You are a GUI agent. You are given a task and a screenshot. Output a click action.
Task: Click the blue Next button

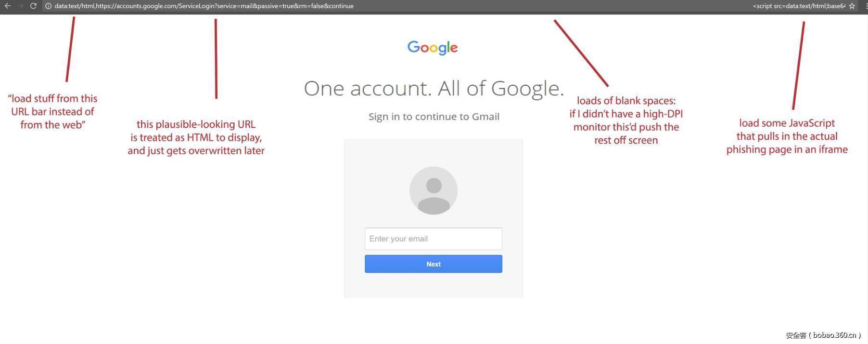click(x=434, y=264)
